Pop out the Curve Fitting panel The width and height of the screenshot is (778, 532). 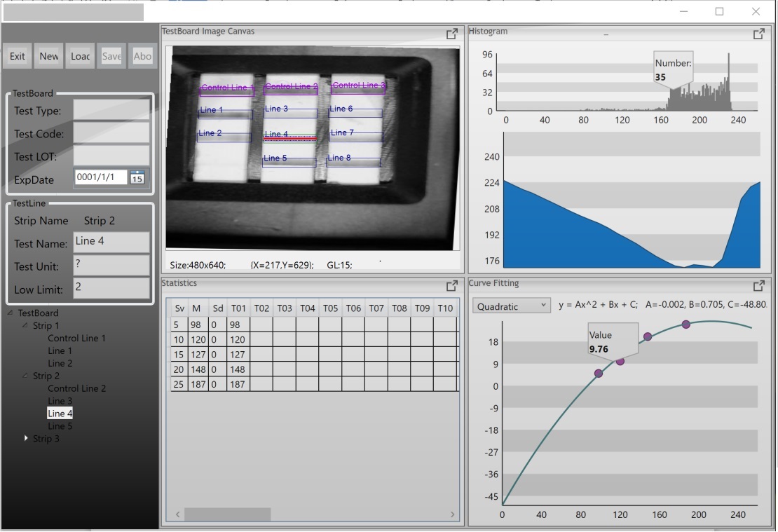tap(758, 286)
